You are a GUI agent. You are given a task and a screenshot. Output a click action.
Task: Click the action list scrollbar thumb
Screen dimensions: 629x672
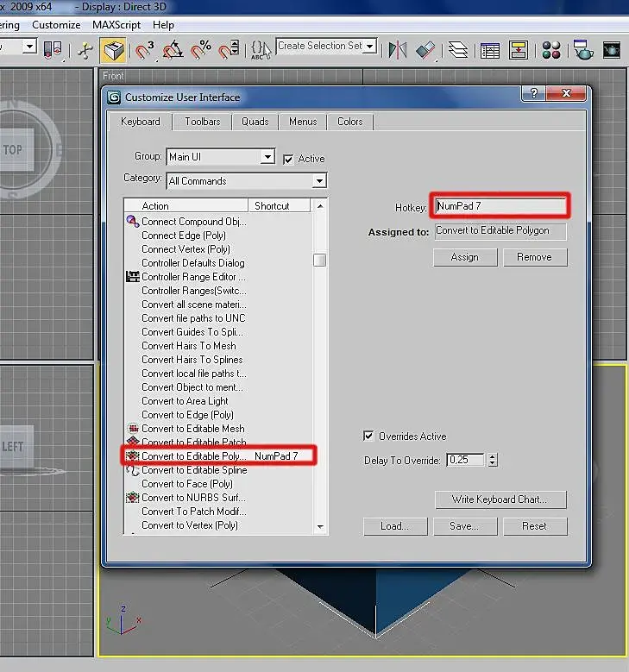point(319,261)
